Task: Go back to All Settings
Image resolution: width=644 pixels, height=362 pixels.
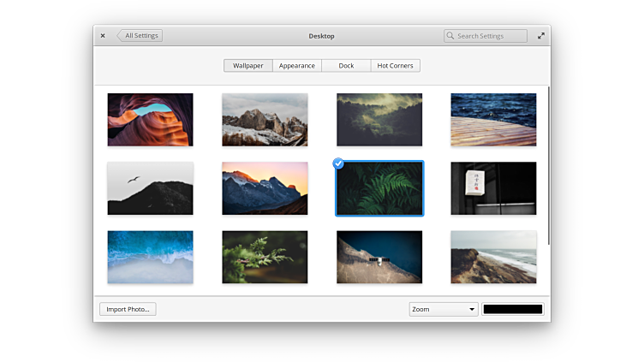Action: 140,36
